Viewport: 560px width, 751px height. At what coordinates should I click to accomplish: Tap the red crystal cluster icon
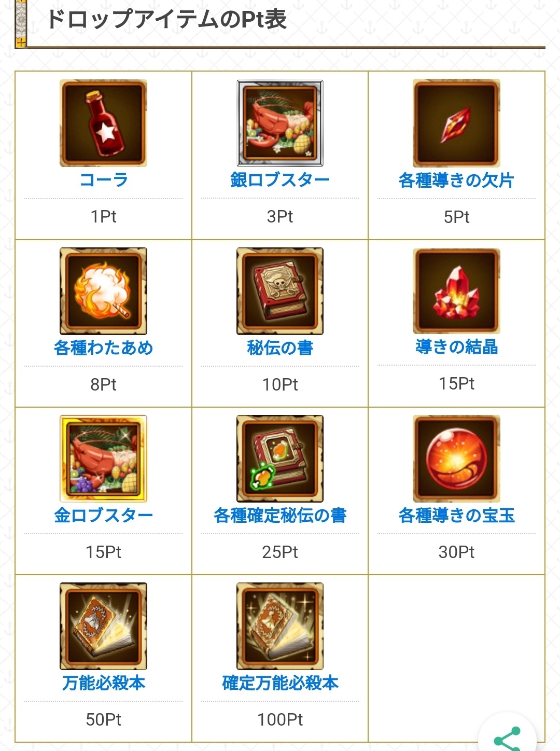click(x=456, y=291)
